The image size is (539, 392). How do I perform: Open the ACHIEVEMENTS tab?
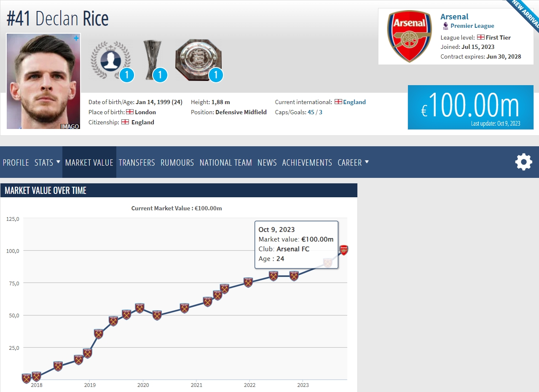pyautogui.click(x=307, y=162)
